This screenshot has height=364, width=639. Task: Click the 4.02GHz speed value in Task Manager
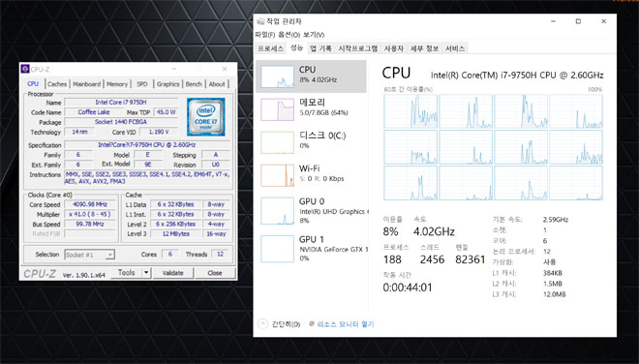tap(434, 232)
